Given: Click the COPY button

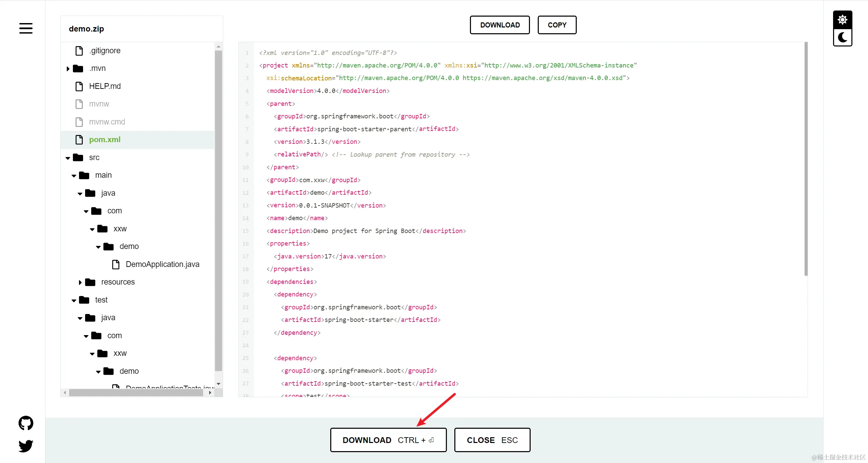Looking at the screenshot, I should [x=557, y=25].
